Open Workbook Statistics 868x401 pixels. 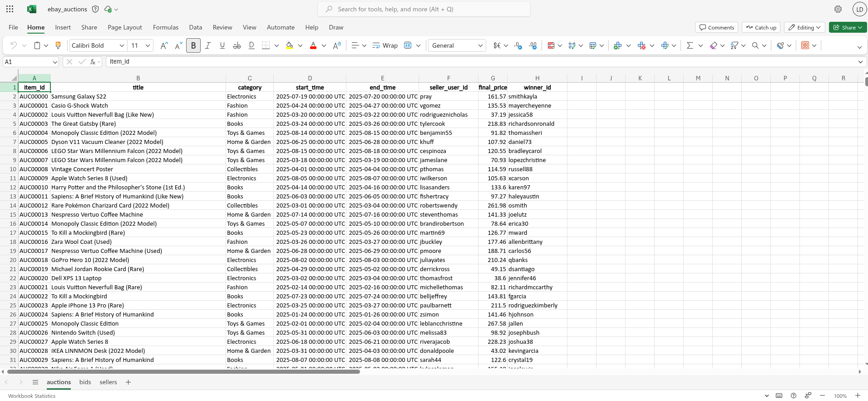click(32, 396)
